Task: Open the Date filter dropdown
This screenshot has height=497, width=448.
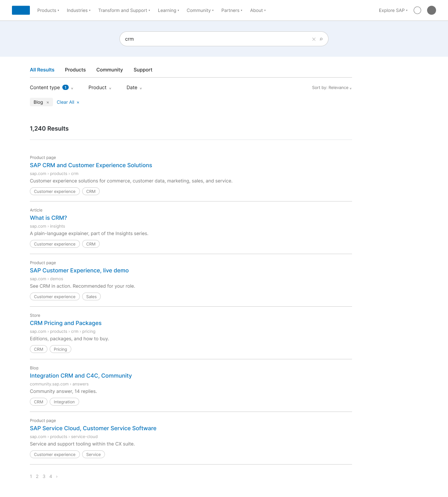Action: point(134,88)
